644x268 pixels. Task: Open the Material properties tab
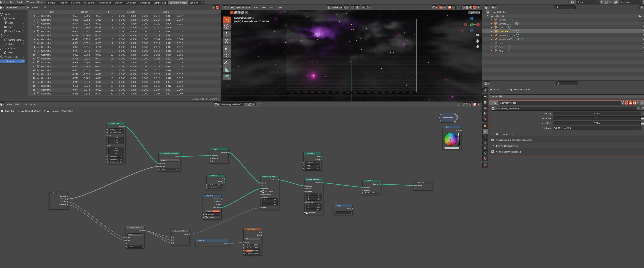pos(485,159)
